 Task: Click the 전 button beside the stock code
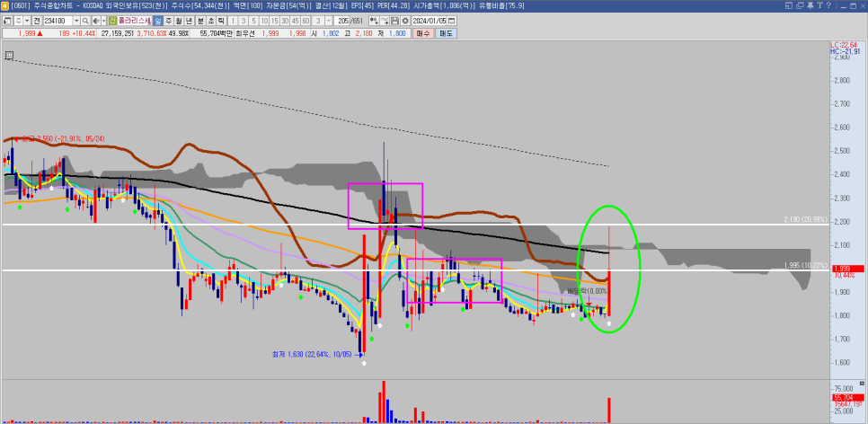(x=37, y=21)
